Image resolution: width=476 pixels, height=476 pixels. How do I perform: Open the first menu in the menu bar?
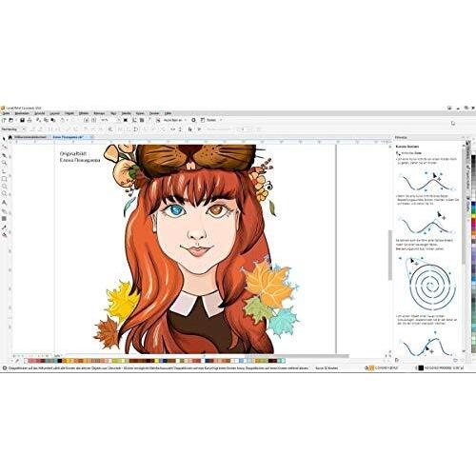(6, 113)
